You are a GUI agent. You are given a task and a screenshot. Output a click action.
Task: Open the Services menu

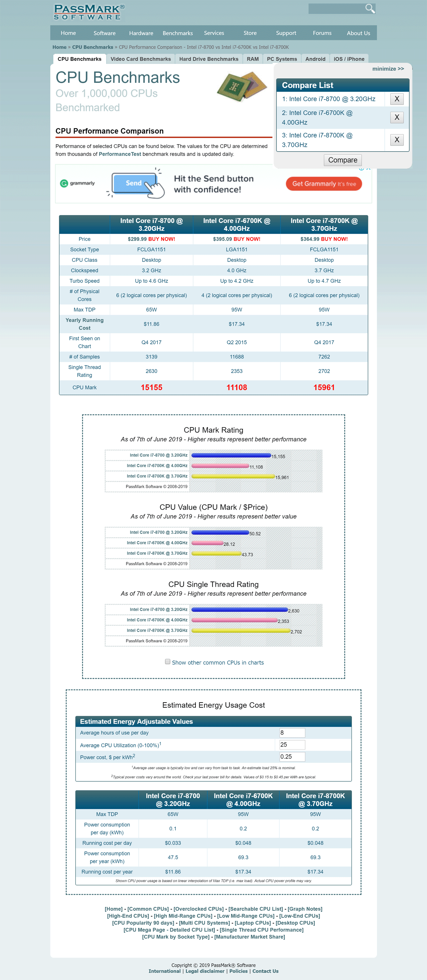pos(214,33)
